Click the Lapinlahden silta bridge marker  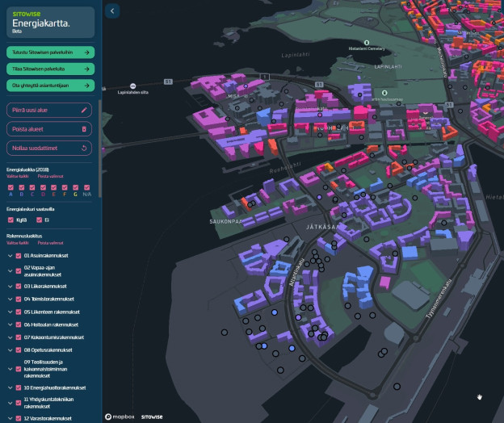132,86
